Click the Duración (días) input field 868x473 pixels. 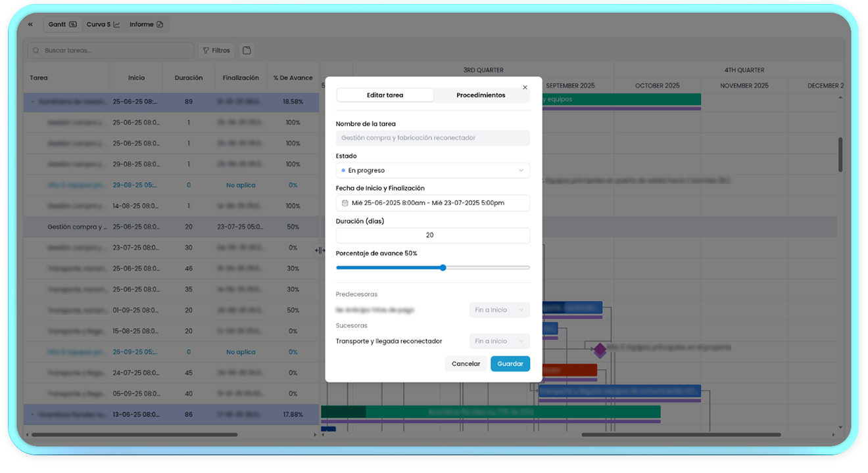tap(433, 235)
